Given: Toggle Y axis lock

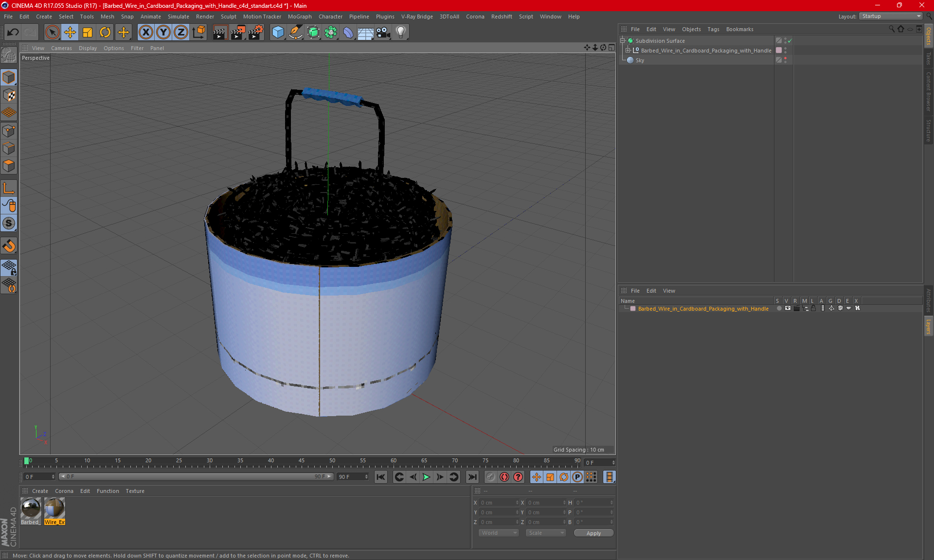Looking at the screenshot, I should 163,33.
